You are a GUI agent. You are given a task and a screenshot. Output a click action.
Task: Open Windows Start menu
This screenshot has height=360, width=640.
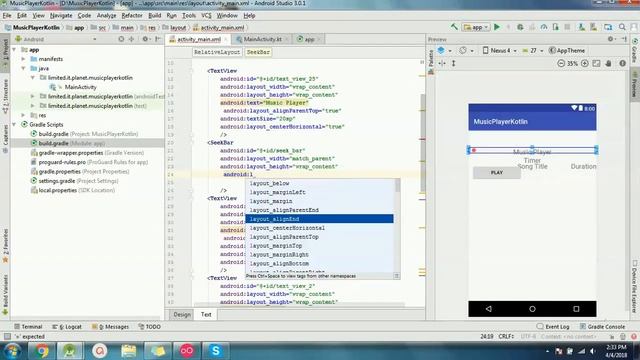pyautogui.click(x=12, y=351)
